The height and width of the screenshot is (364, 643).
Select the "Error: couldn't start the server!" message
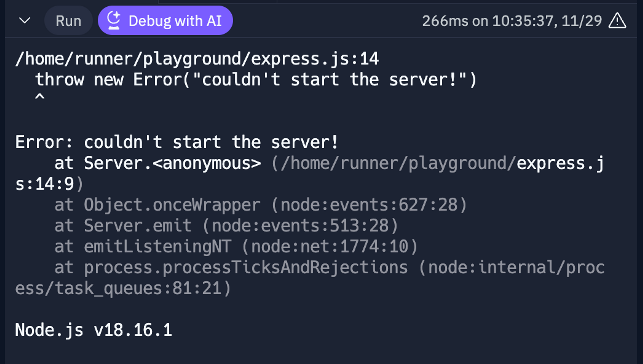click(x=177, y=142)
